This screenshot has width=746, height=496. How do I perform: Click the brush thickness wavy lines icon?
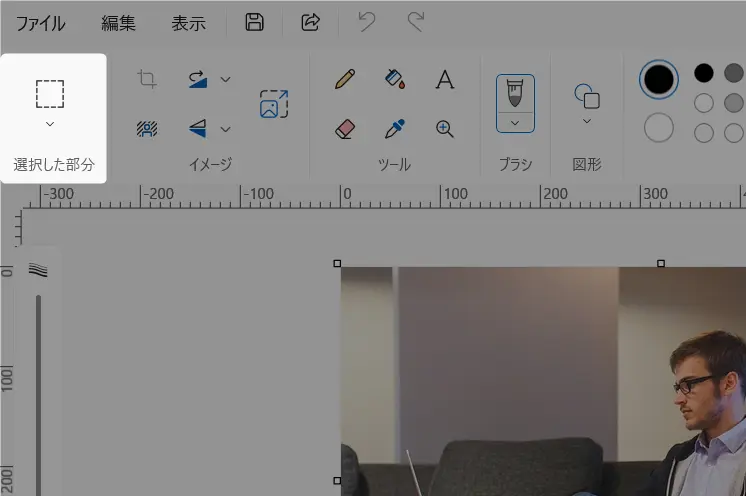[x=38, y=270]
